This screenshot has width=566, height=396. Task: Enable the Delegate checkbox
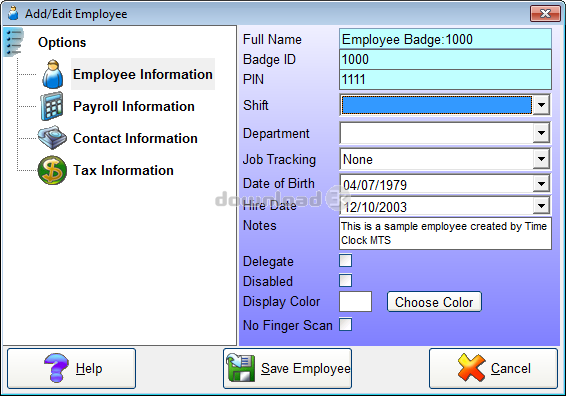coord(345,261)
